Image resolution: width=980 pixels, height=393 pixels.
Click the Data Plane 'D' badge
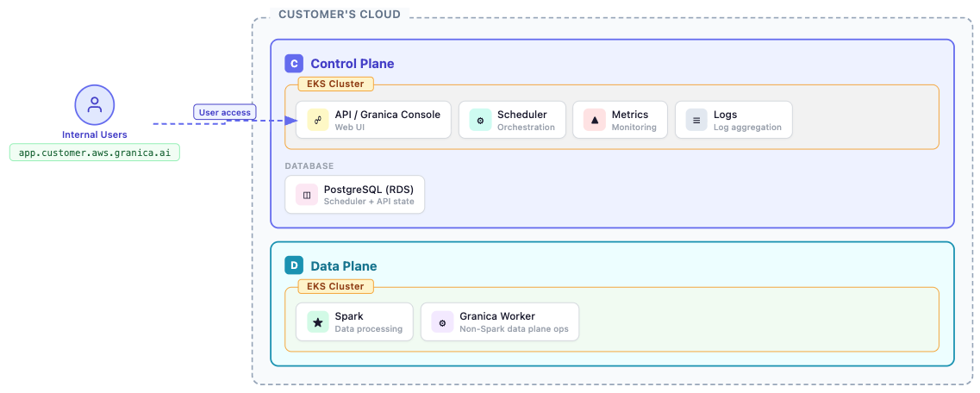[x=294, y=265]
